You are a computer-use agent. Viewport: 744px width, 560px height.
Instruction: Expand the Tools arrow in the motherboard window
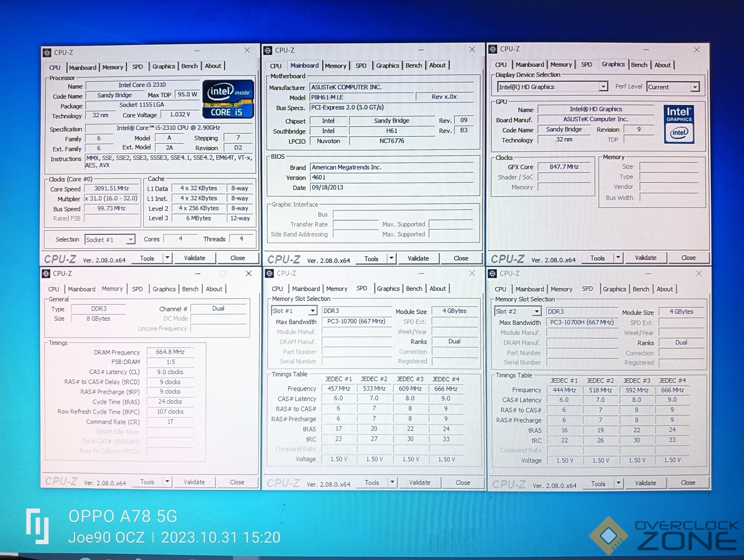(x=392, y=258)
